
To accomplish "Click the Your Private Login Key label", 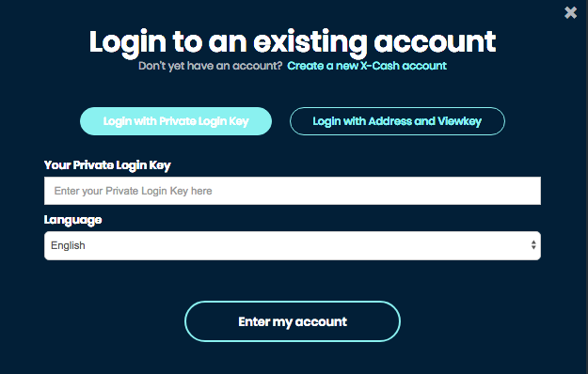I will [x=107, y=165].
